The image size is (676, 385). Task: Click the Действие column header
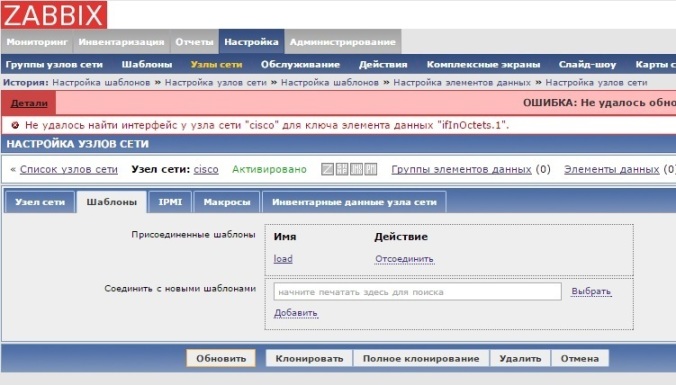(401, 237)
